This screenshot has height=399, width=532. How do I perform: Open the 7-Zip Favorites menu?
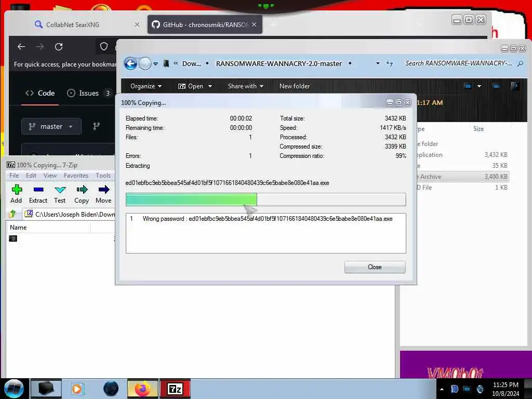[x=76, y=176]
